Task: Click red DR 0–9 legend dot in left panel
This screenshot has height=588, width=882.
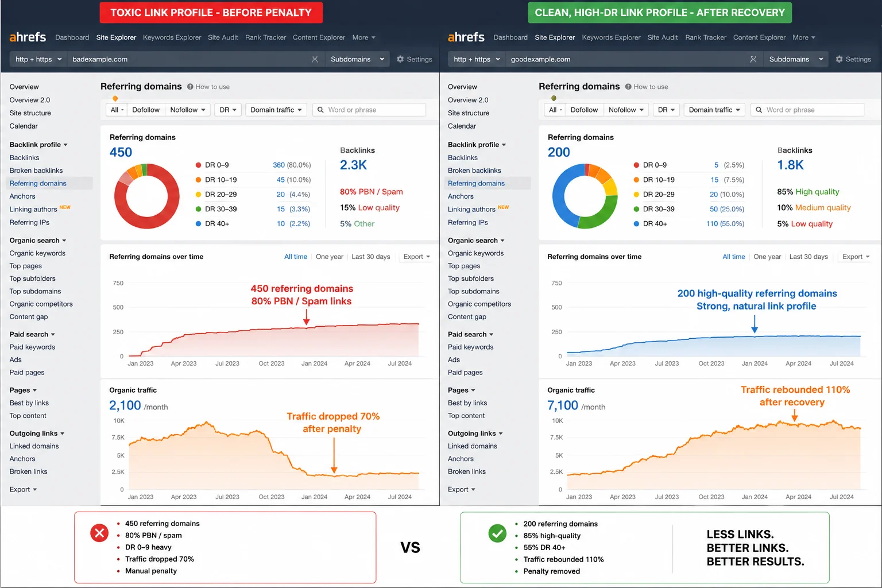Action: point(199,165)
